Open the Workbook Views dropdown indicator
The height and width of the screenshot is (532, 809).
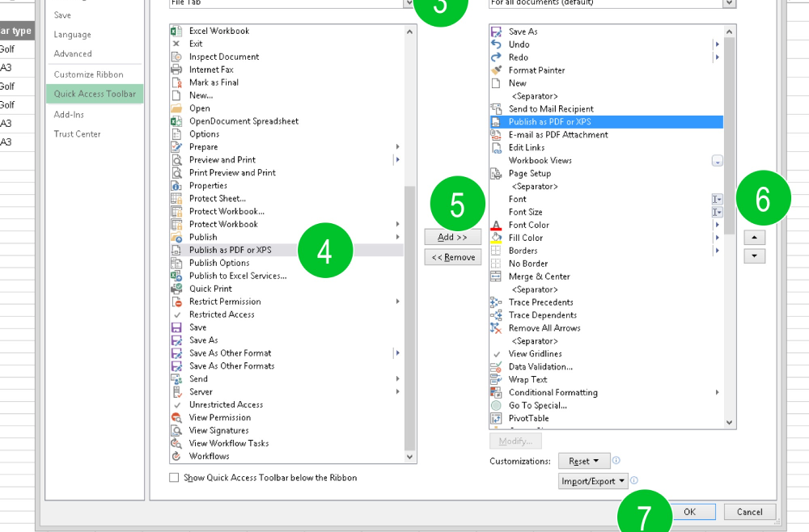pyautogui.click(x=717, y=161)
